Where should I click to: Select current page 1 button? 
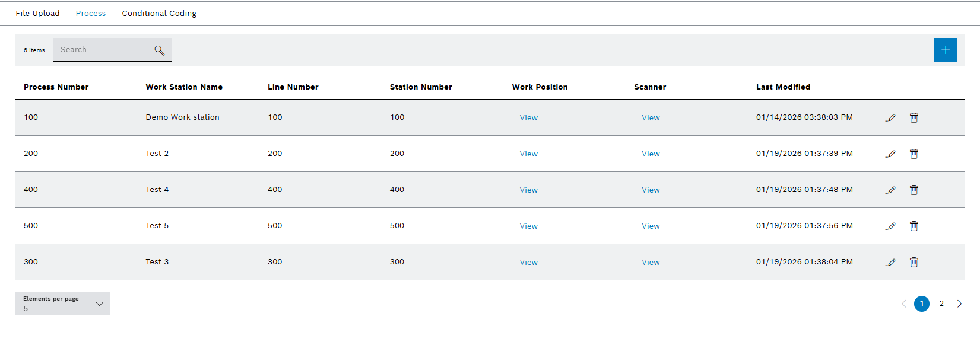click(x=922, y=304)
